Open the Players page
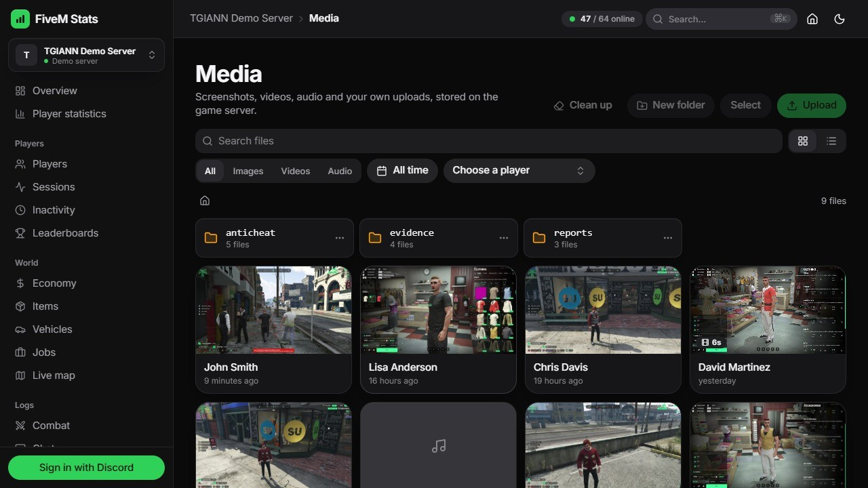 tap(86, 164)
